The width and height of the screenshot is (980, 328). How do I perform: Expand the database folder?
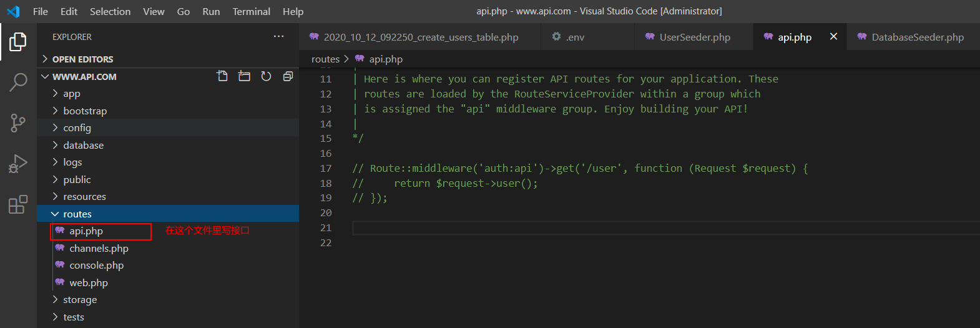[168, 145]
